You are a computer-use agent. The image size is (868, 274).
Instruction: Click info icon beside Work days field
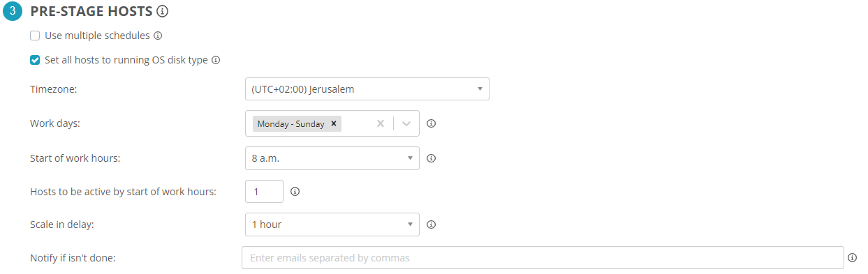pyautogui.click(x=431, y=123)
